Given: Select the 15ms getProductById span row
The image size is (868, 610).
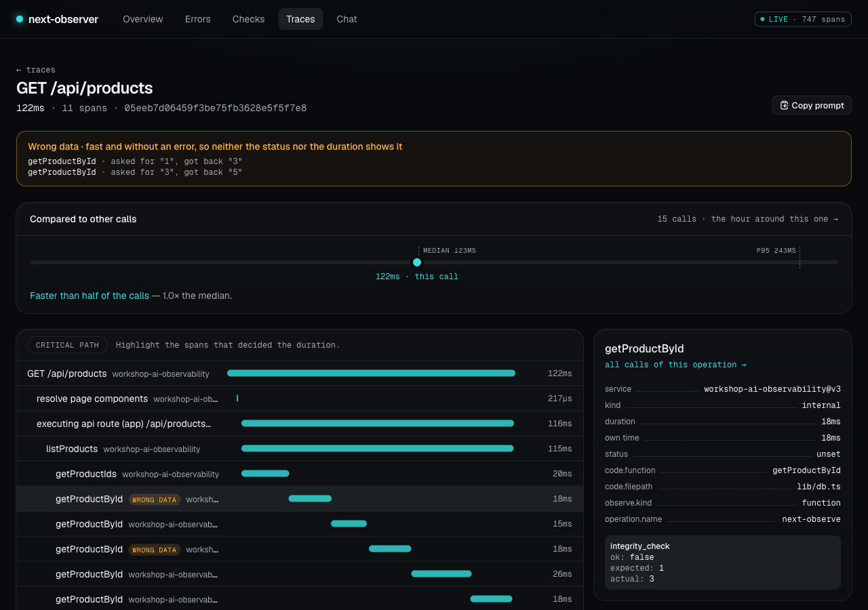Looking at the screenshot, I should tap(300, 524).
